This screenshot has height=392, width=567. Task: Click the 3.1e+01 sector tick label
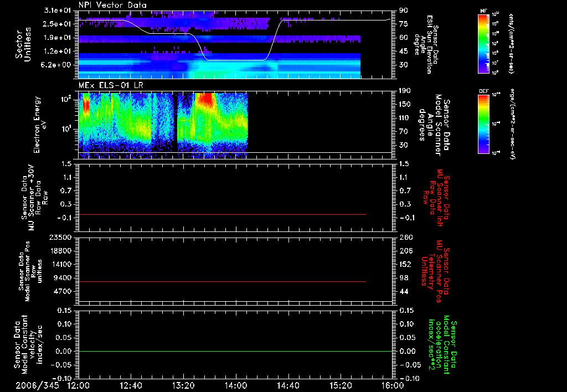(x=58, y=11)
